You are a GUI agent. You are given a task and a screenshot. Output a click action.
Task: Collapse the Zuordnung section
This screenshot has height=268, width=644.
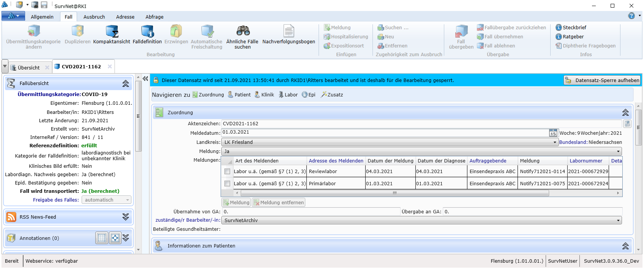pyautogui.click(x=625, y=113)
